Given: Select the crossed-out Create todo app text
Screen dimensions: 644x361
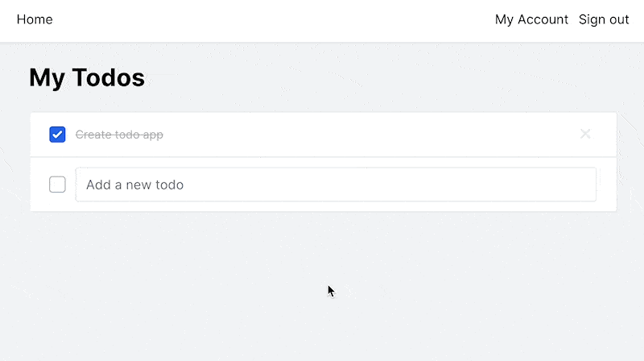Looking at the screenshot, I should click(x=119, y=135).
